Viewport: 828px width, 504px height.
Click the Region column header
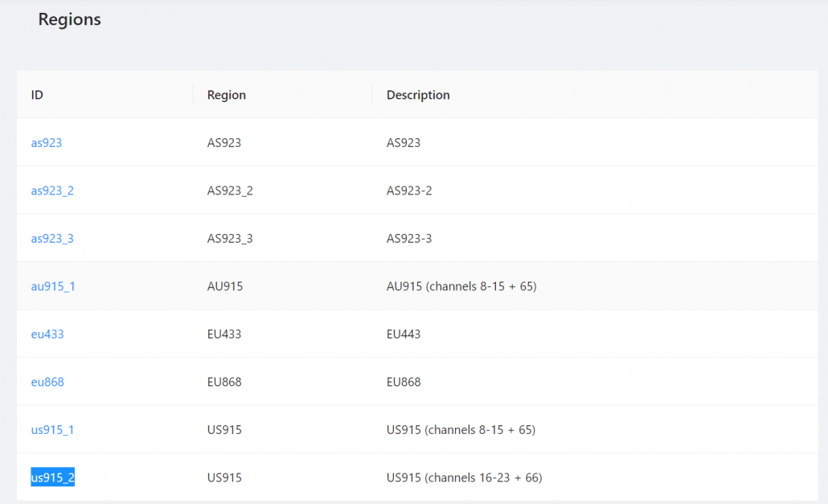point(226,94)
